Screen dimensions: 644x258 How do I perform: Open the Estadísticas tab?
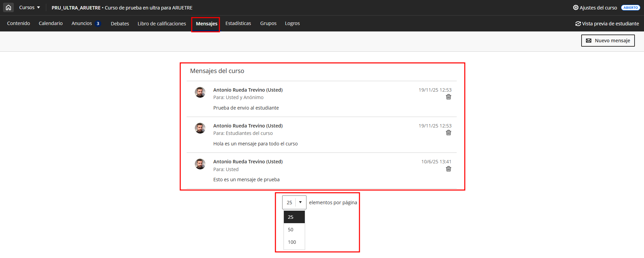238,23
